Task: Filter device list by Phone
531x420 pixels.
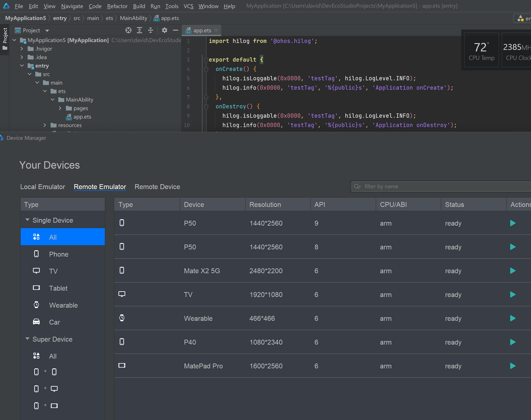Action: coord(63,254)
